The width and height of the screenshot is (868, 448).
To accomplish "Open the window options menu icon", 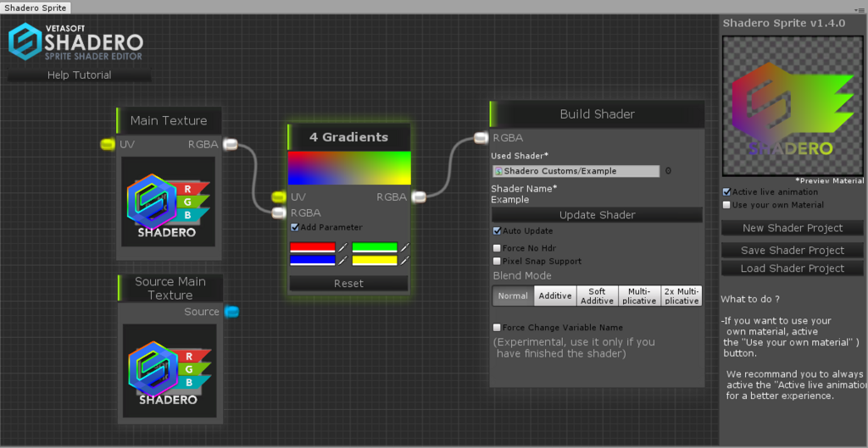I will (x=860, y=10).
